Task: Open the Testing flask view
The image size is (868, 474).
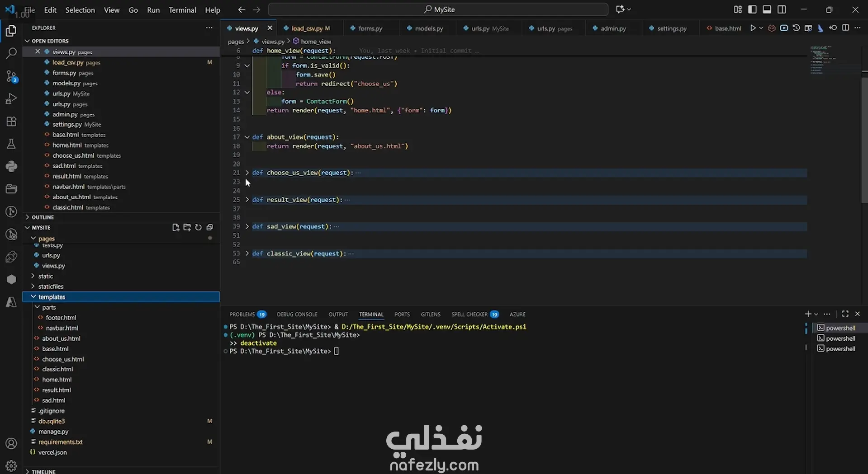Action: click(x=11, y=144)
